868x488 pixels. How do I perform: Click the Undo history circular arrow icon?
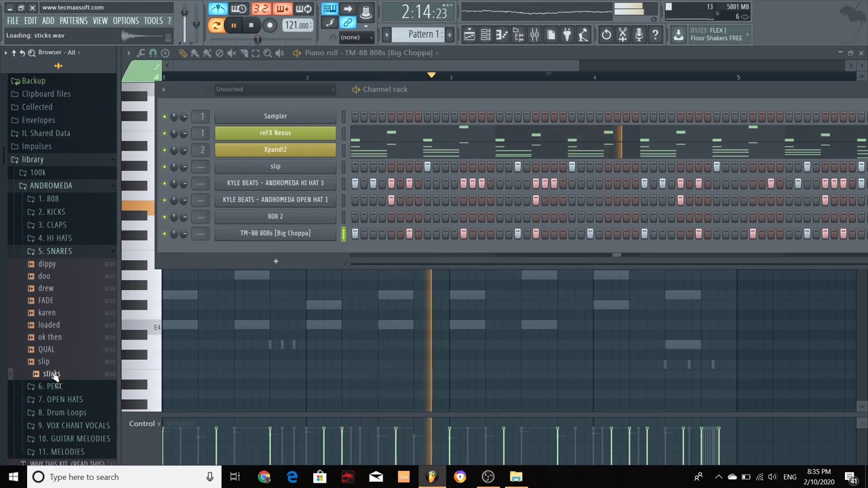pyautogui.click(x=606, y=35)
